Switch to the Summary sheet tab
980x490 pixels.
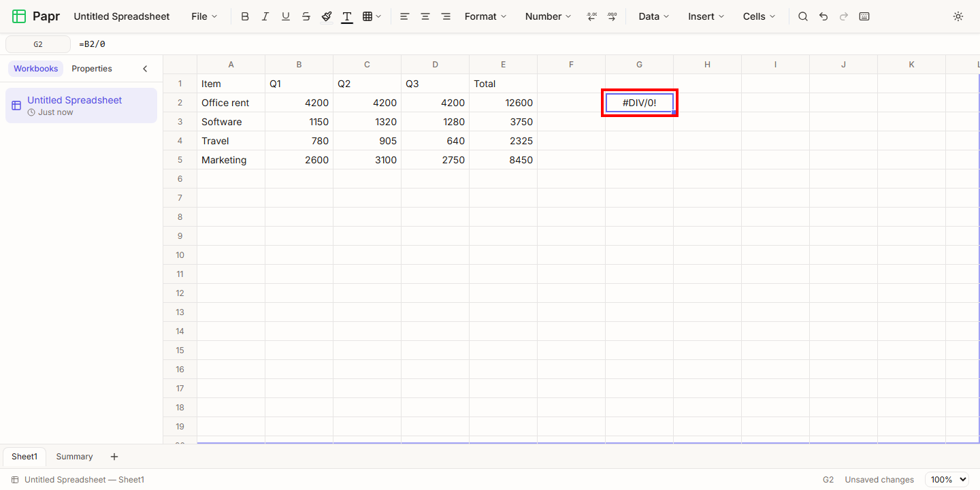click(74, 457)
